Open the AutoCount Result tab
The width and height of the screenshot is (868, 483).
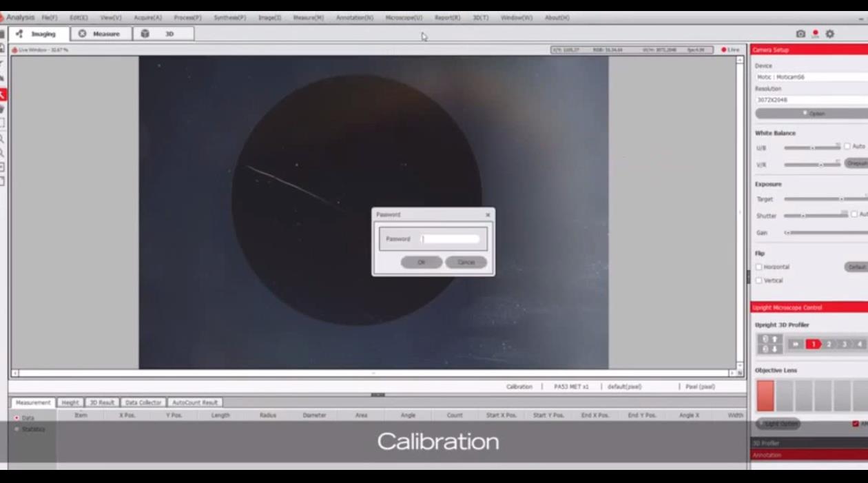195,402
